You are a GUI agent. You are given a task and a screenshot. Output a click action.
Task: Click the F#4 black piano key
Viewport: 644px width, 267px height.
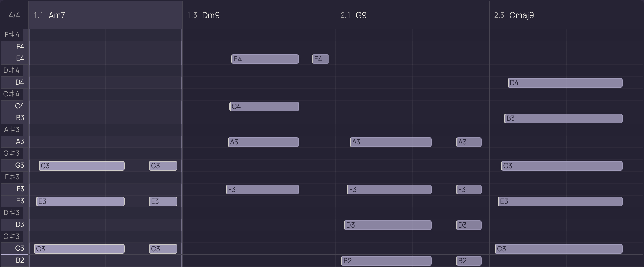[12, 35]
